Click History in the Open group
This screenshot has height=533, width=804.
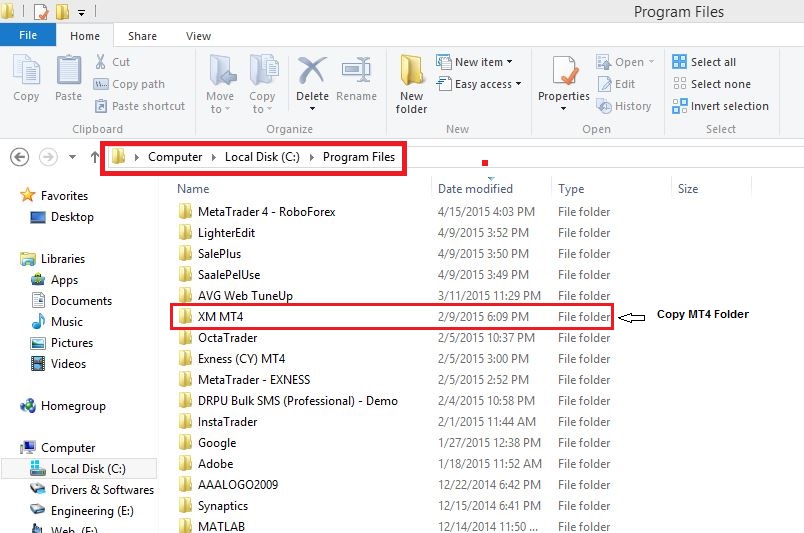click(x=624, y=106)
